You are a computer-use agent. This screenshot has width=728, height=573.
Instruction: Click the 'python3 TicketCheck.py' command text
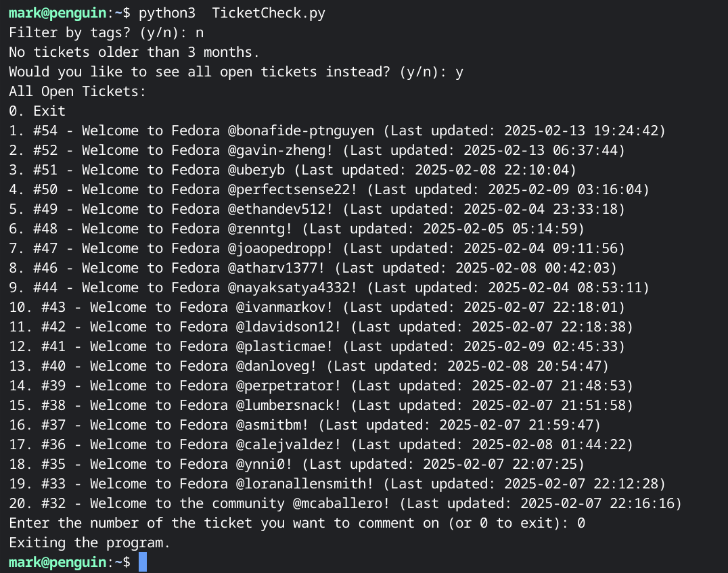(x=231, y=13)
